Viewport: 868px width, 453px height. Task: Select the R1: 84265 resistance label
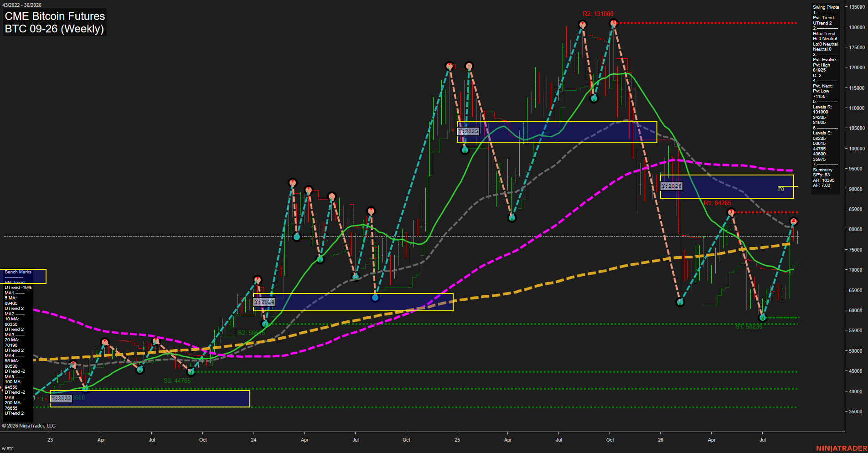point(717,203)
